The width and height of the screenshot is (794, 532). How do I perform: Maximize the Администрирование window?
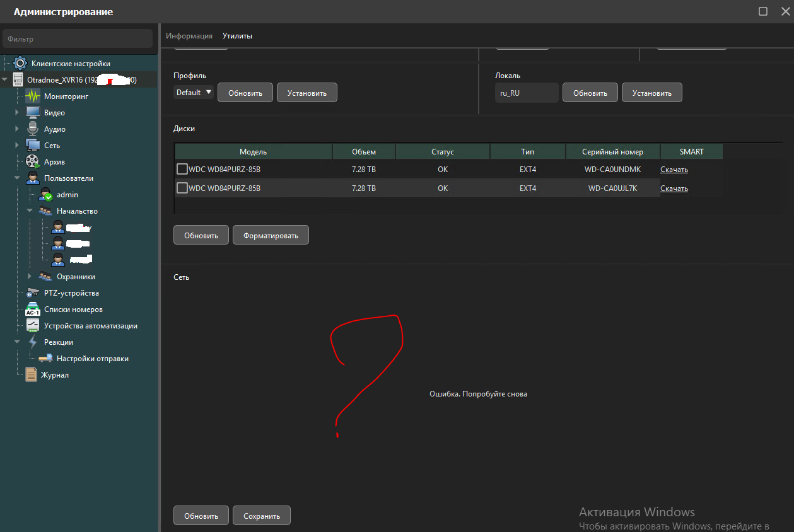(x=763, y=11)
